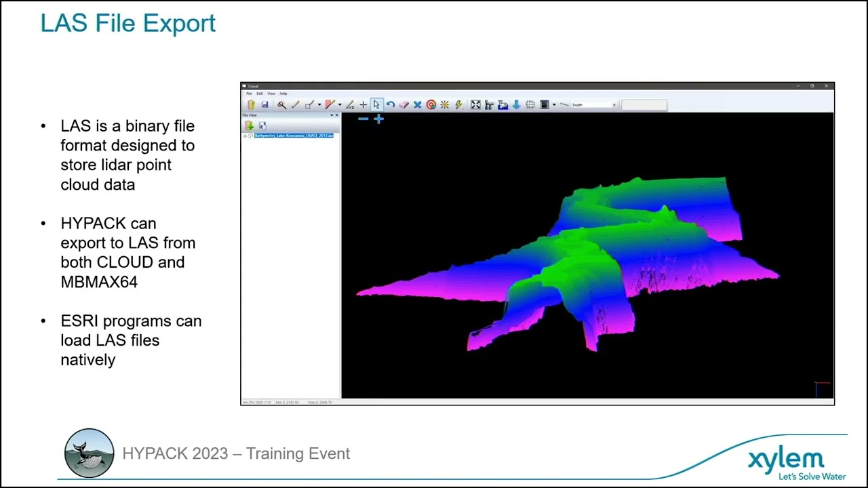The image size is (868, 488).
Task: Close the File View panel
Action: pyautogui.click(x=337, y=115)
